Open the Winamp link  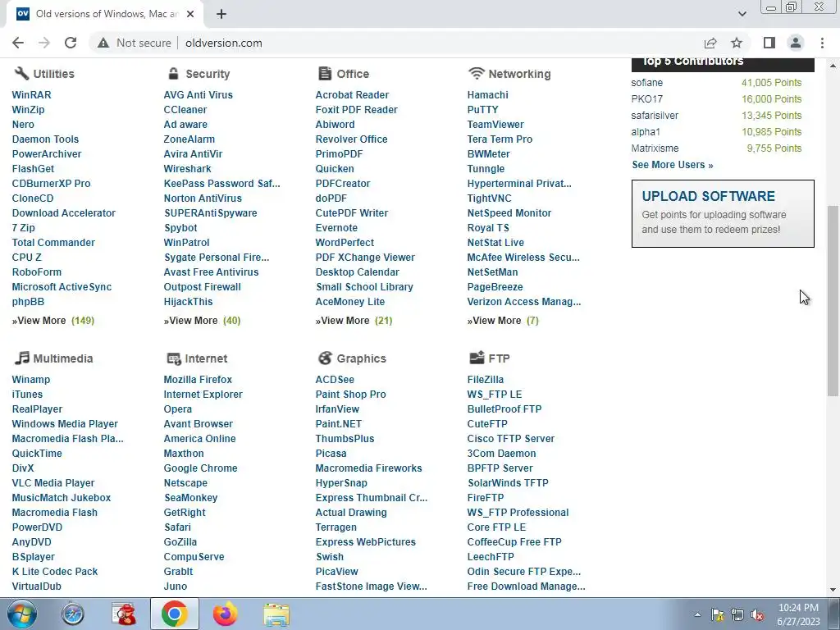click(30, 379)
